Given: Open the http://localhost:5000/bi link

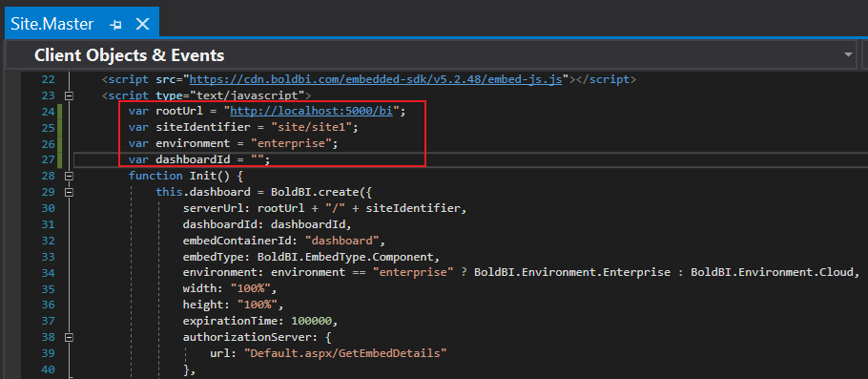Looking at the screenshot, I should 312,112.
